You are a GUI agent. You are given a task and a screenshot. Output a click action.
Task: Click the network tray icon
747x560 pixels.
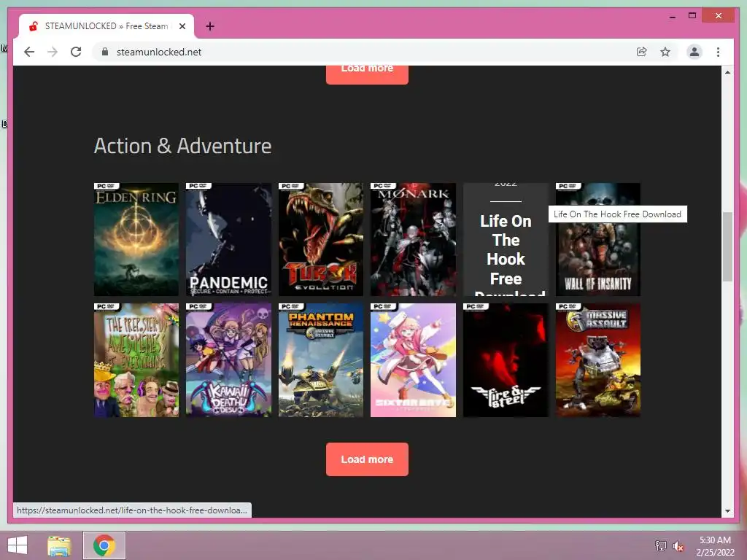point(660,545)
